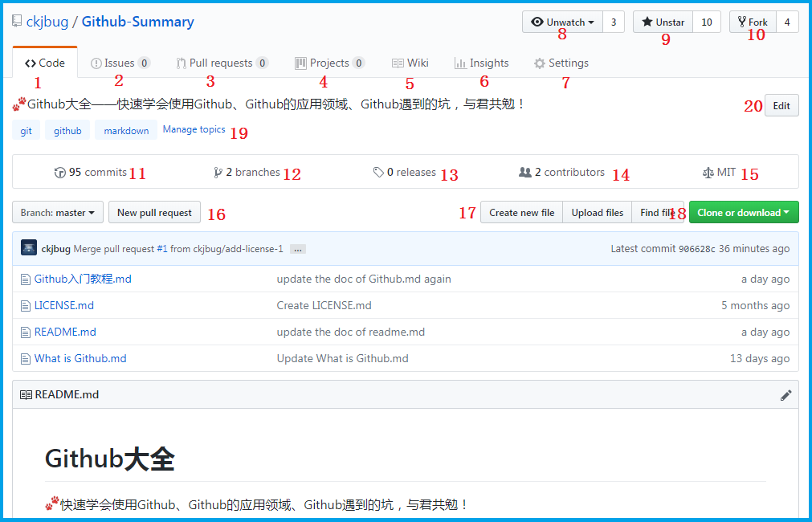Fork this repository
This screenshot has width=812, height=522.
tap(753, 22)
